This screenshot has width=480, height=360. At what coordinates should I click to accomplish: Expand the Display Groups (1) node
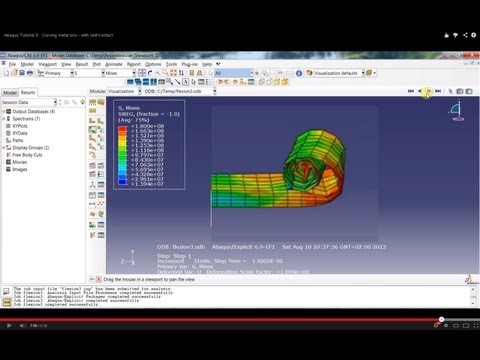pyautogui.click(x=4, y=148)
